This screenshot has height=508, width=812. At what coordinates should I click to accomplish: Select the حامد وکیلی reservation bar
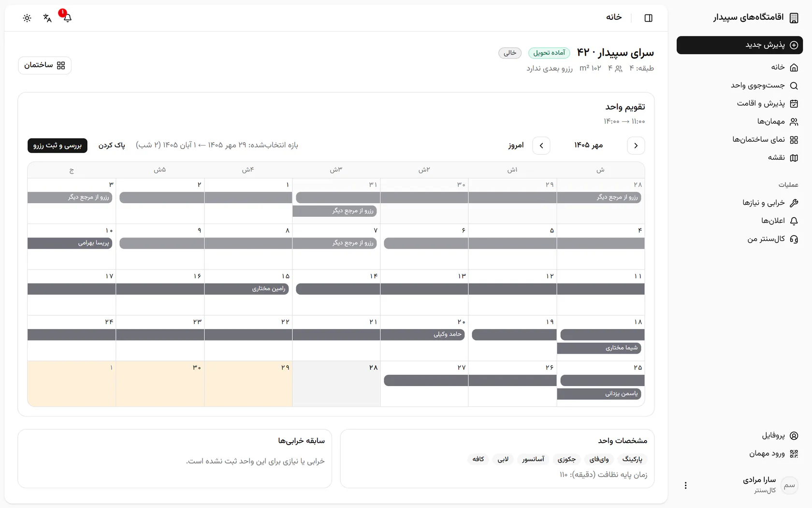422,335
